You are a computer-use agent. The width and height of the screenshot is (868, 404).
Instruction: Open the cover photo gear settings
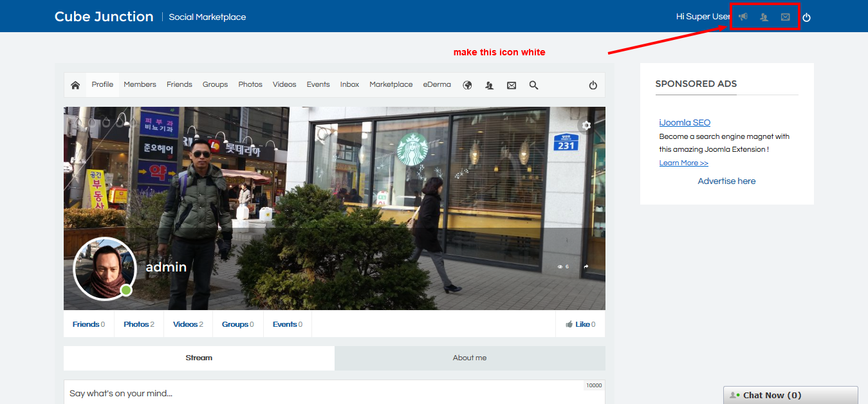(x=586, y=125)
